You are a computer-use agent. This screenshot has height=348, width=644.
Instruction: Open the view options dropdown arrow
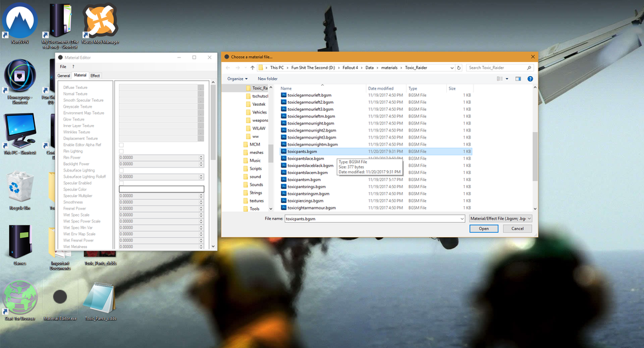[x=507, y=79]
